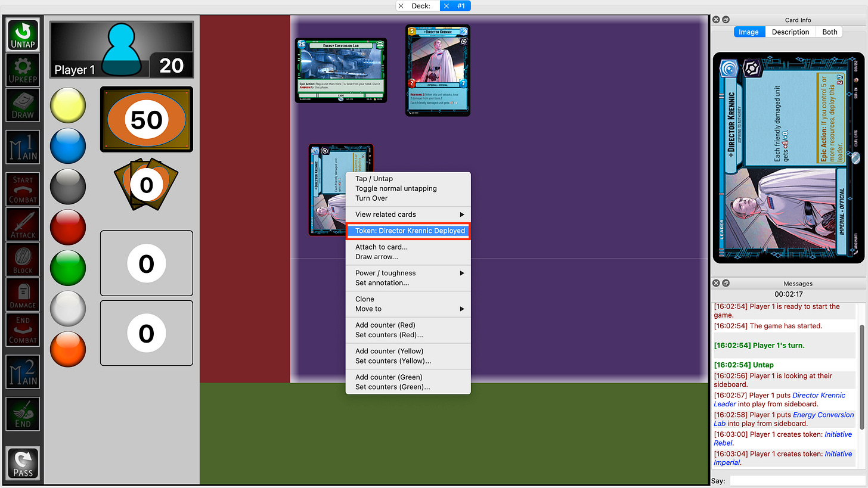Choose Set counters (Yellow)...

point(408,360)
